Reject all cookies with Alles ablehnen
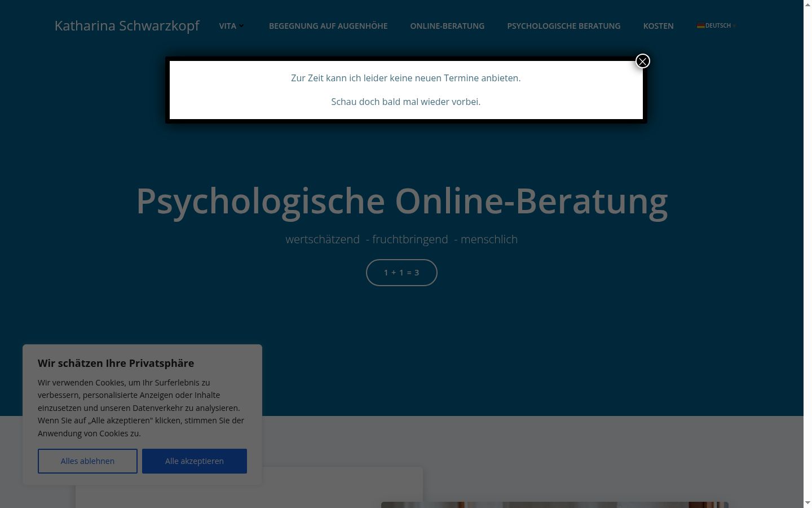This screenshot has height=508, width=812. (x=87, y=461)
